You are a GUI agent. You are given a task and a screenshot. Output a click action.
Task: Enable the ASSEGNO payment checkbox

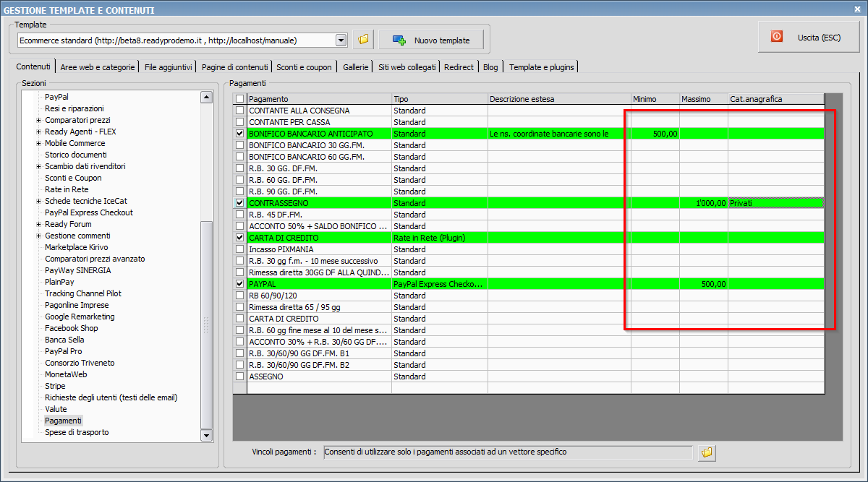tap(239, 376)
